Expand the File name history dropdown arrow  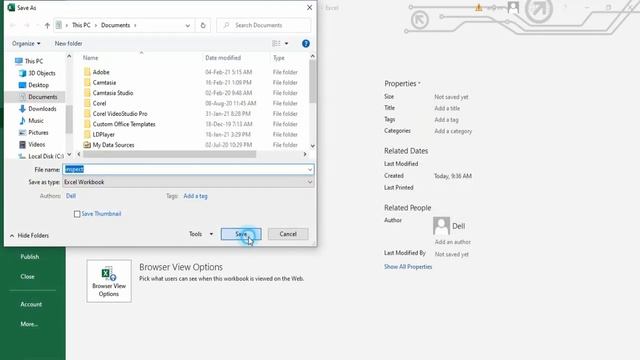point(310,169)
